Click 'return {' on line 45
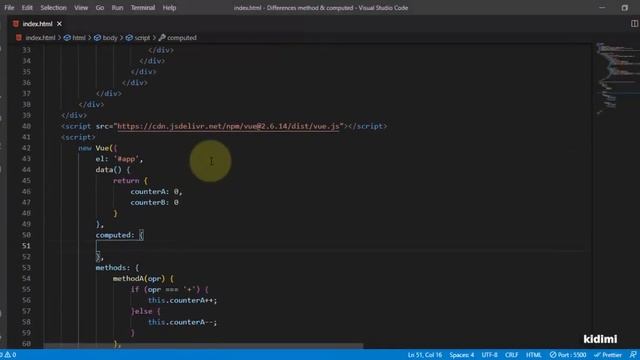The image size is (640, 360). 130,180
